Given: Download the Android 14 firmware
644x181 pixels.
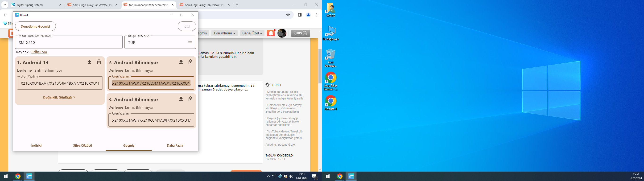Looking at the screenshot, I should [90, 62].
